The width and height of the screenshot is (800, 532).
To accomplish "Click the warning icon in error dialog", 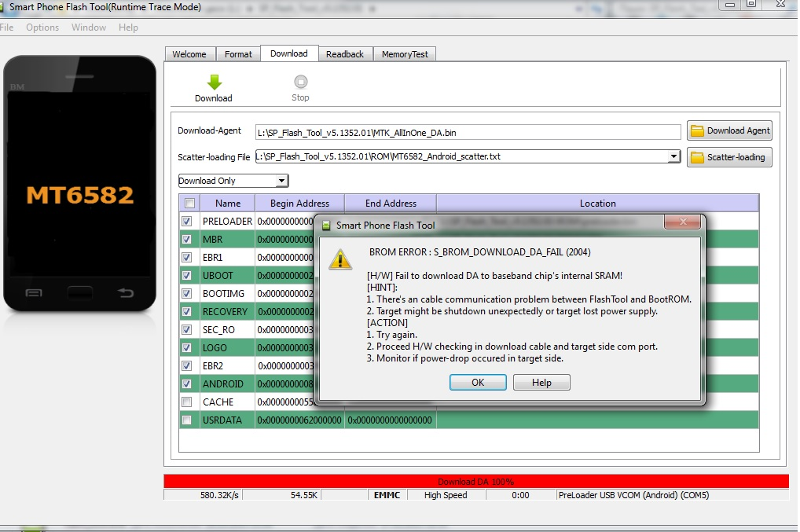I will (x=339, y=260).
